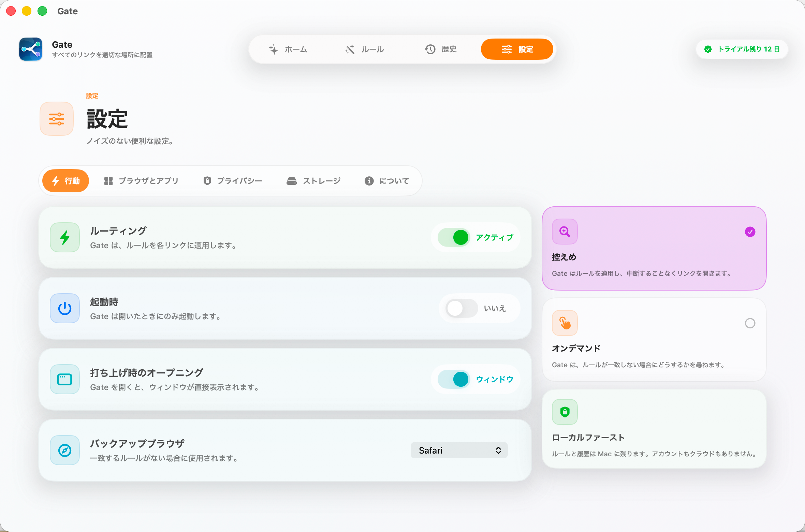Go to the ホーム tab
The image size is (805, 532).
[x=288, y=49]
